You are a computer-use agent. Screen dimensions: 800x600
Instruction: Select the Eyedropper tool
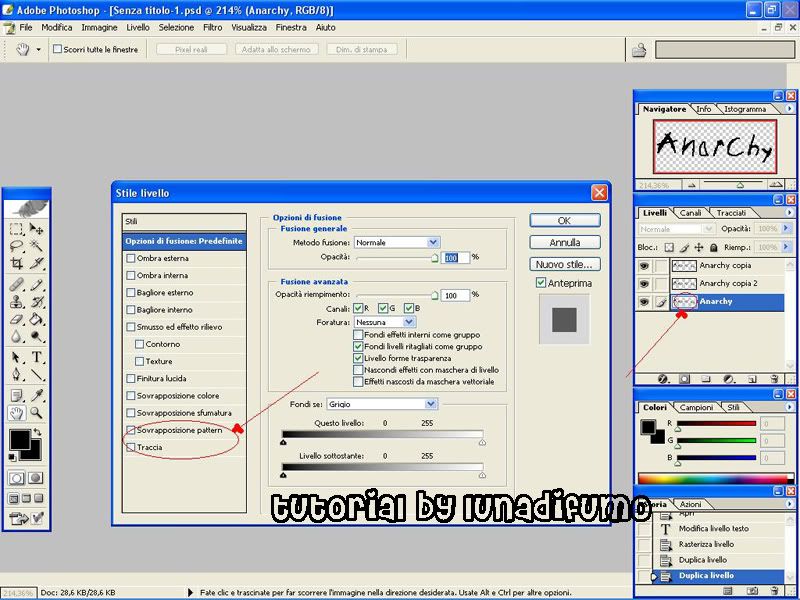pyautogui.click(x=36, y=395)
